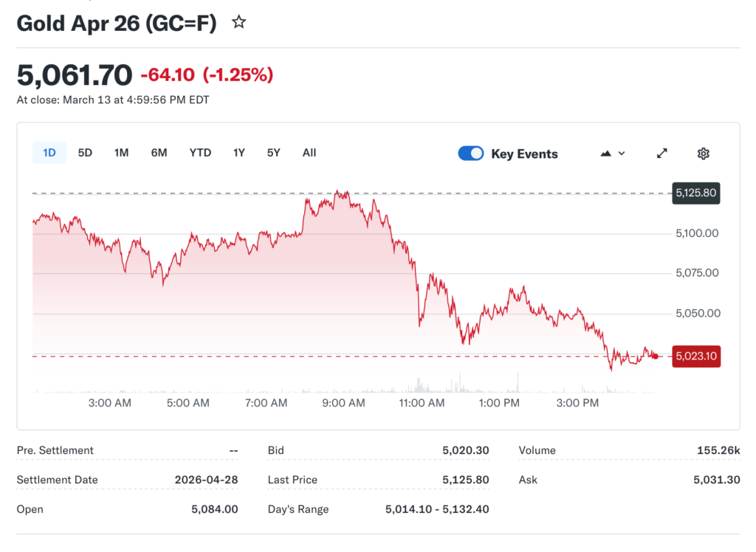The height and width of the screenshot is (552, 756).
Task: Click the red 5,023.10 price tag
Action: [x=695, y=356]
